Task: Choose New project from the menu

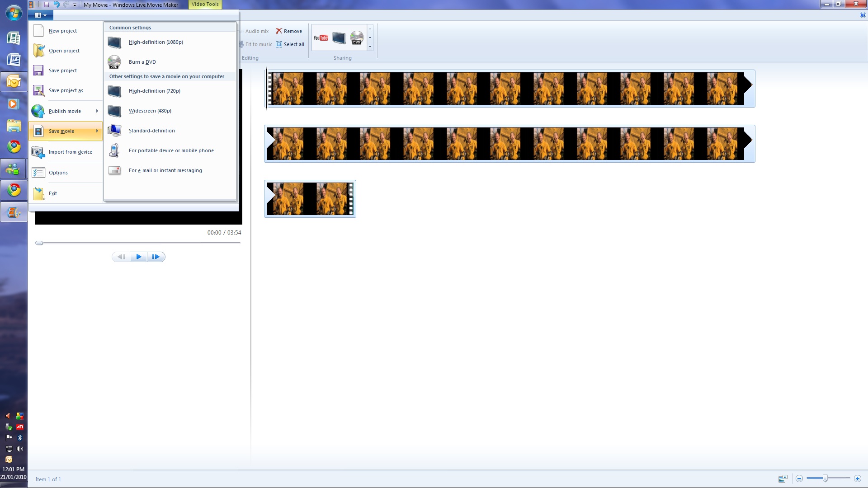Action: click(66, 31)
